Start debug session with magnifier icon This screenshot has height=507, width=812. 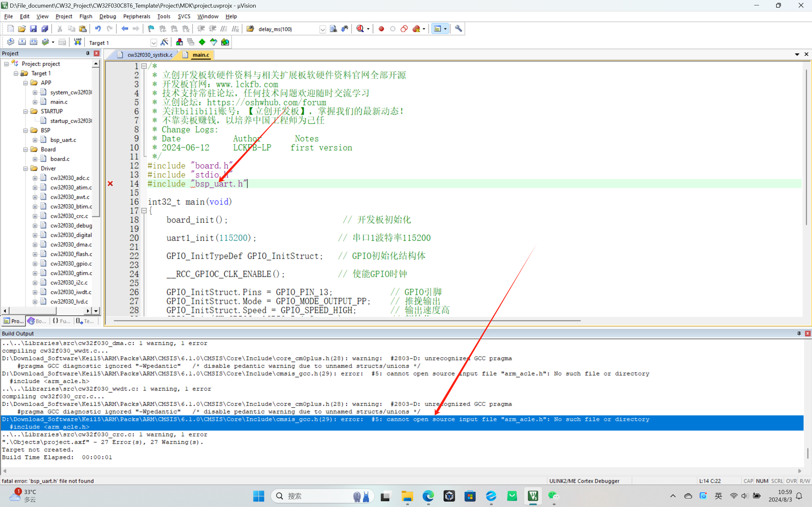[x=360, y=29]
